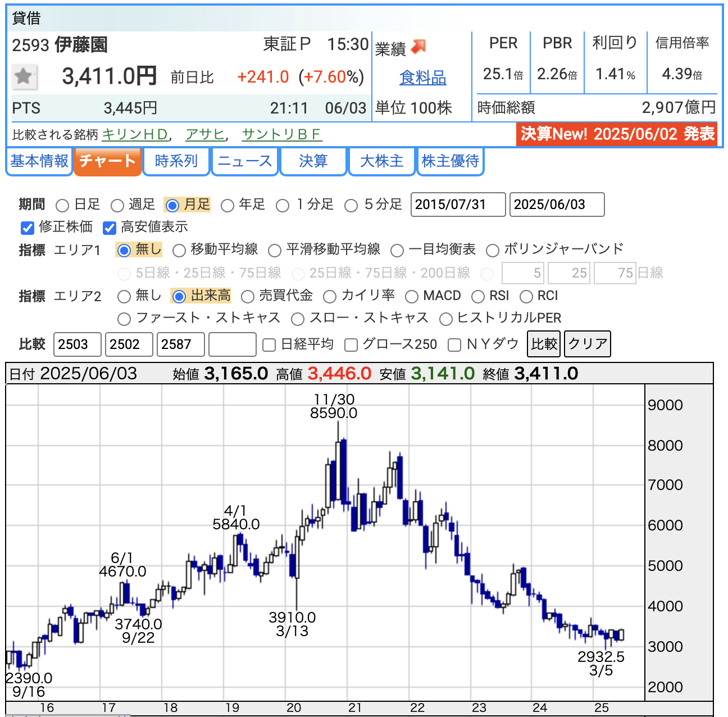728x717 pixels.
Task: Click the 5840.0 peak label on chart
Action: click(x=236, y=525)
